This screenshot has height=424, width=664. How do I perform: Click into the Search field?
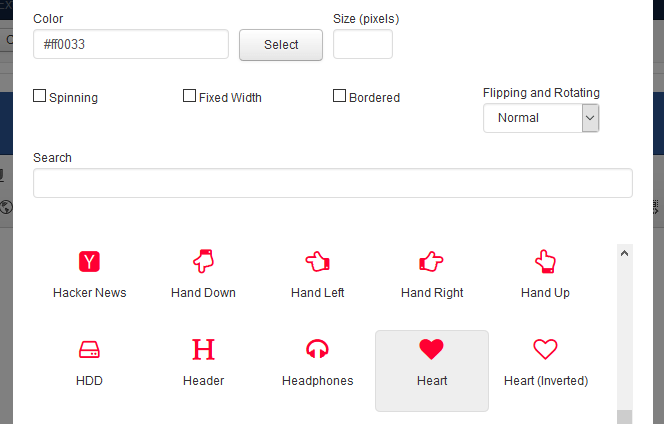(x=332, y=183)
